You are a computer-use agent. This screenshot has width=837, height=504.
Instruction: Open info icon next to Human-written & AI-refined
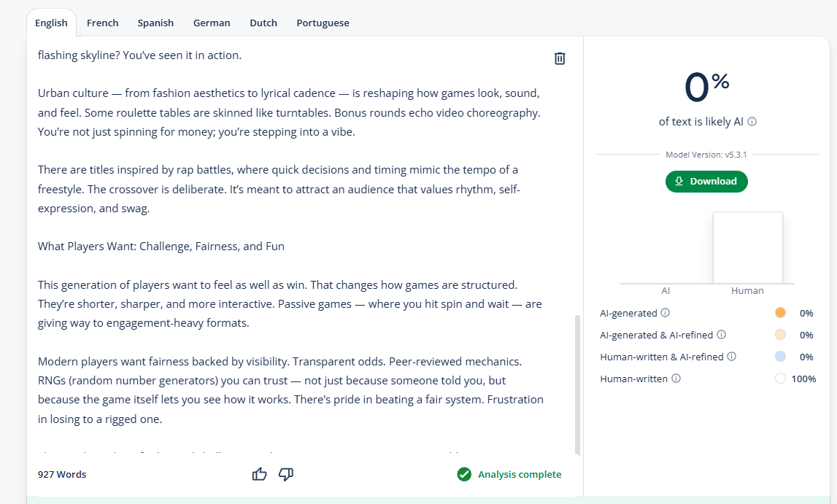pyautogui.click(x=731, y=357)
